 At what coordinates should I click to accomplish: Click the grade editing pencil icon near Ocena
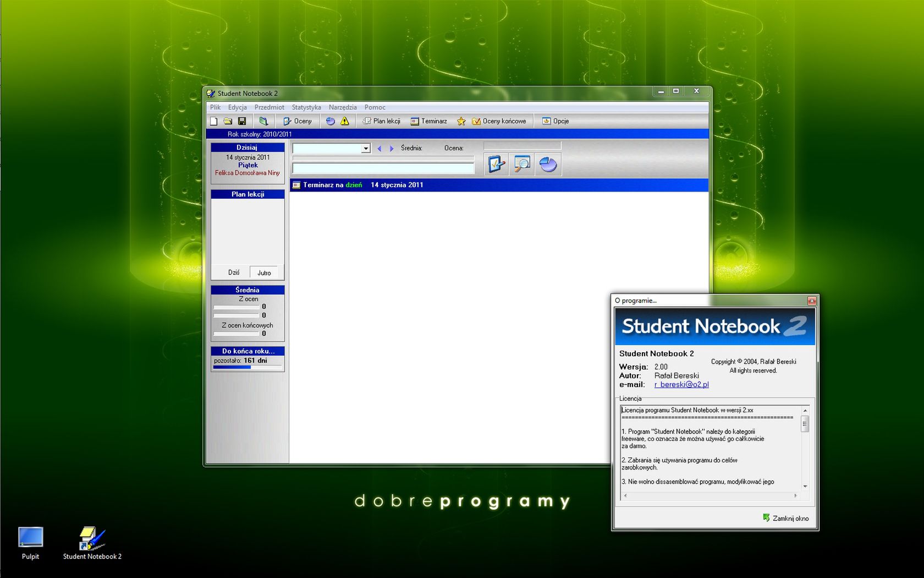[x=495, y=164]
